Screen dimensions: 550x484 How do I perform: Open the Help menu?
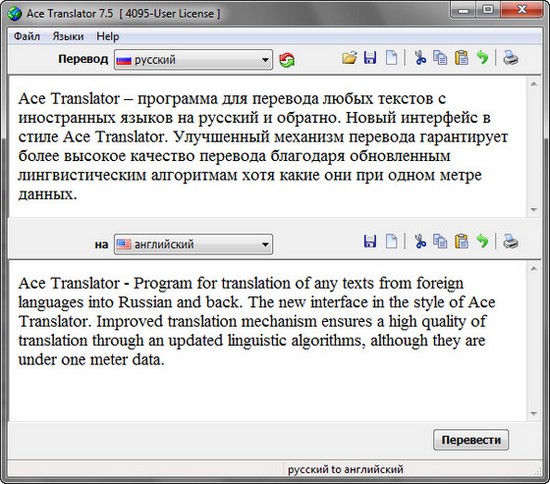click(108, 36)
